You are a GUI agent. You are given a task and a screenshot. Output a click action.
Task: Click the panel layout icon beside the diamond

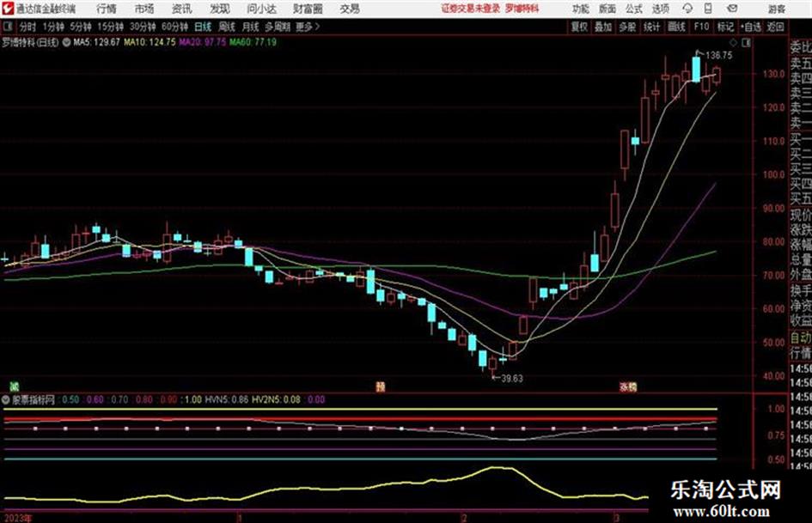point(746,43)
